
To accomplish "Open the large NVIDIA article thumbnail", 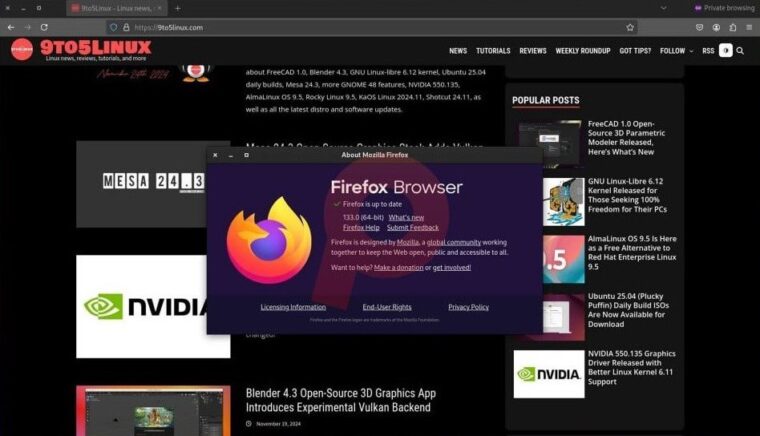I will (x=142, y=307).
